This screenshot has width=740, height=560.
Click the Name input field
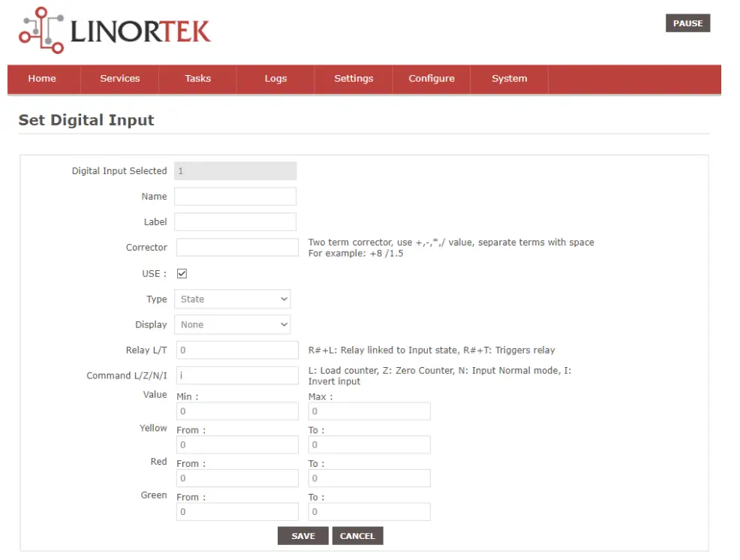click(235, 196)
